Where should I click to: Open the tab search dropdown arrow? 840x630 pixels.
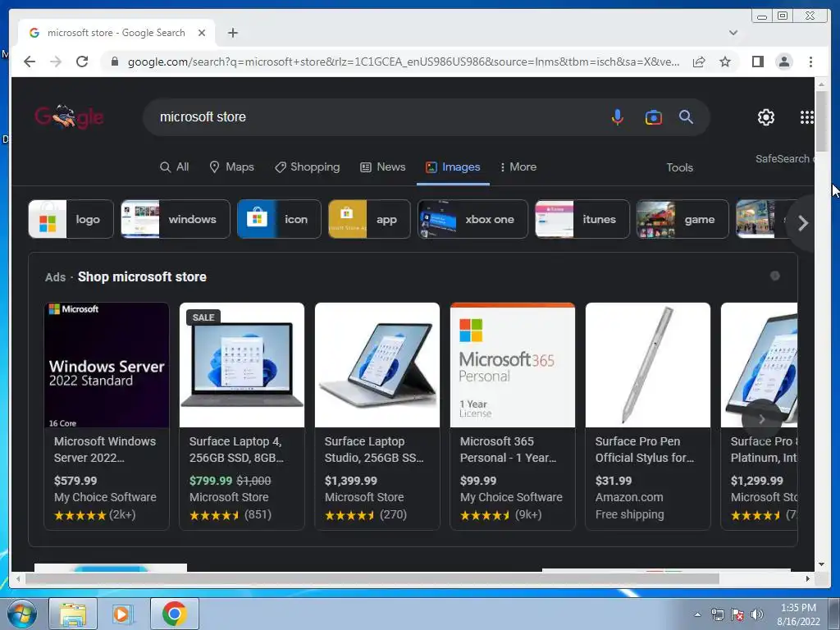(733, 33)
